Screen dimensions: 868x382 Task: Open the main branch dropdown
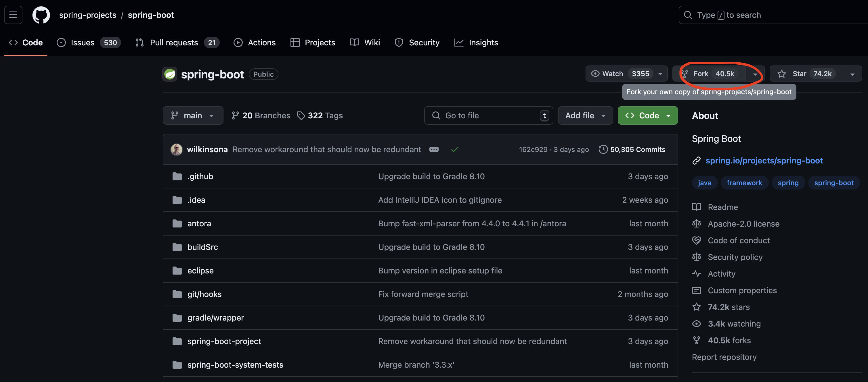(x=192, y=115)
